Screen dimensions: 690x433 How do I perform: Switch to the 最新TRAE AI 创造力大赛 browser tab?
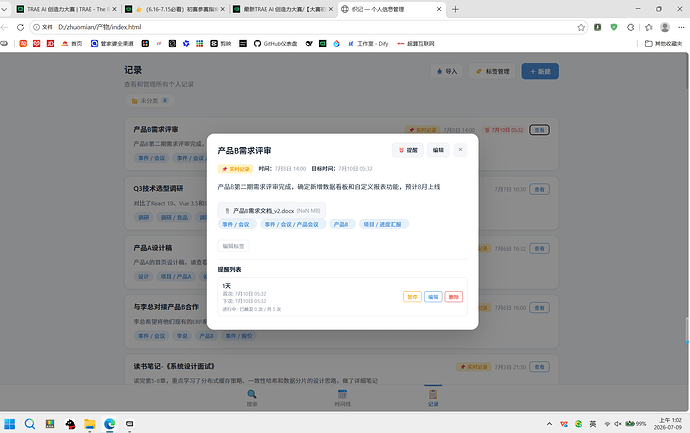pos(283,9)
